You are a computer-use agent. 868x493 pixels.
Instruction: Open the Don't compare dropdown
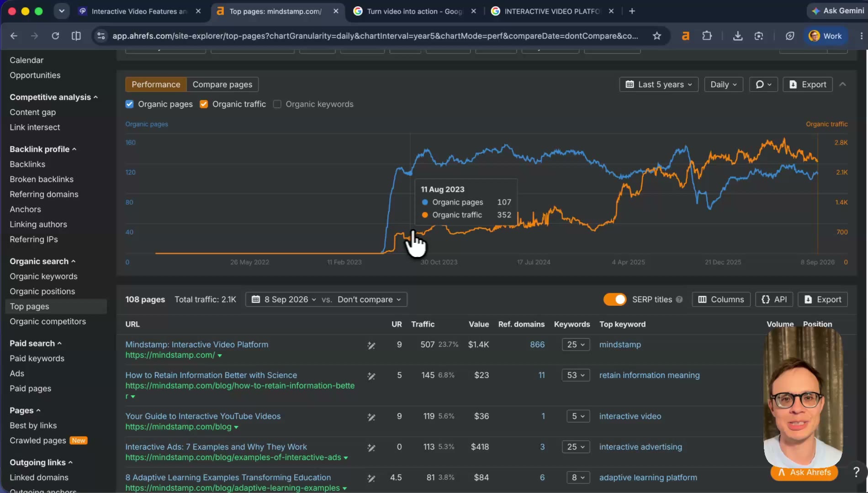(369, 299)
